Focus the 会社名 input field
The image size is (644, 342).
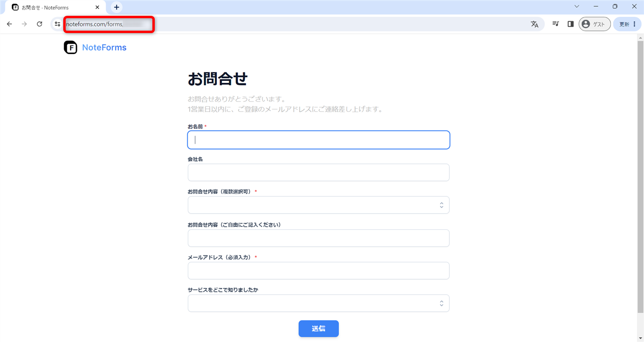tap(318, 172)
